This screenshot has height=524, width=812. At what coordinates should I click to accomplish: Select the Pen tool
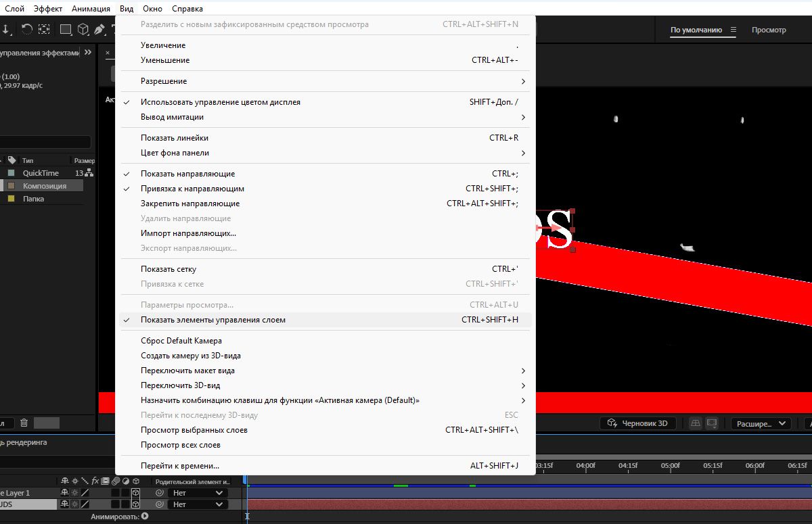[x=100, y=29]
